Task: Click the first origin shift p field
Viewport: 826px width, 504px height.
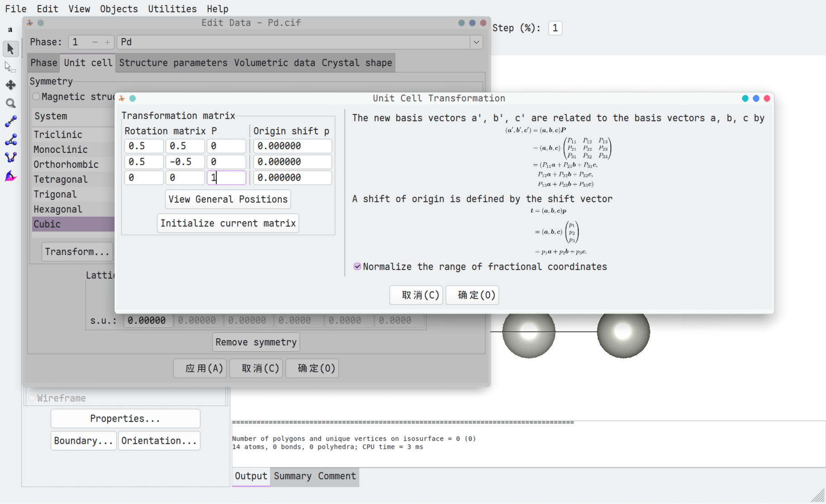Action: click(292, 146)
